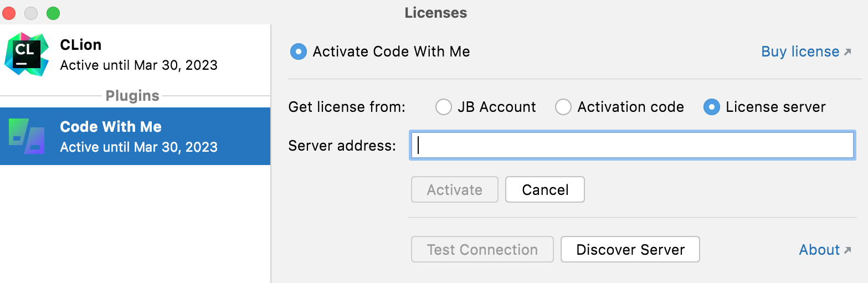The image size is (868, 283).
Task: Focus the Server address text field
Action: 631,146
